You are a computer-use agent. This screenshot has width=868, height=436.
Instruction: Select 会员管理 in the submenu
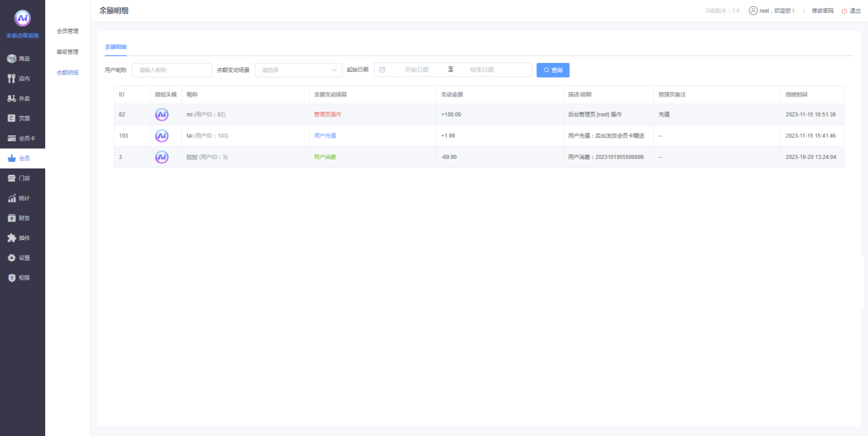[x=67, y=31]
